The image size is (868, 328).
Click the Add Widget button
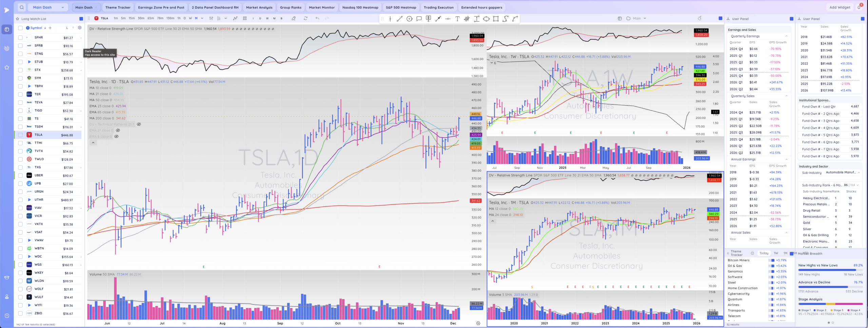tap(840, 7)
